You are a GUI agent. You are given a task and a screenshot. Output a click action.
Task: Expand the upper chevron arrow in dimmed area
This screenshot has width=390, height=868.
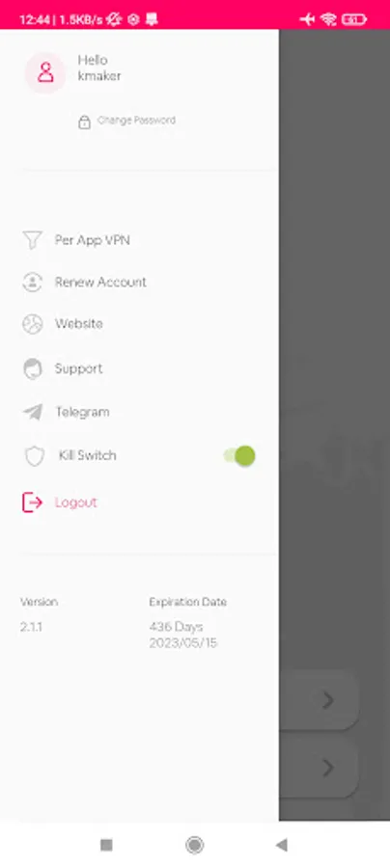pos(328,700)
